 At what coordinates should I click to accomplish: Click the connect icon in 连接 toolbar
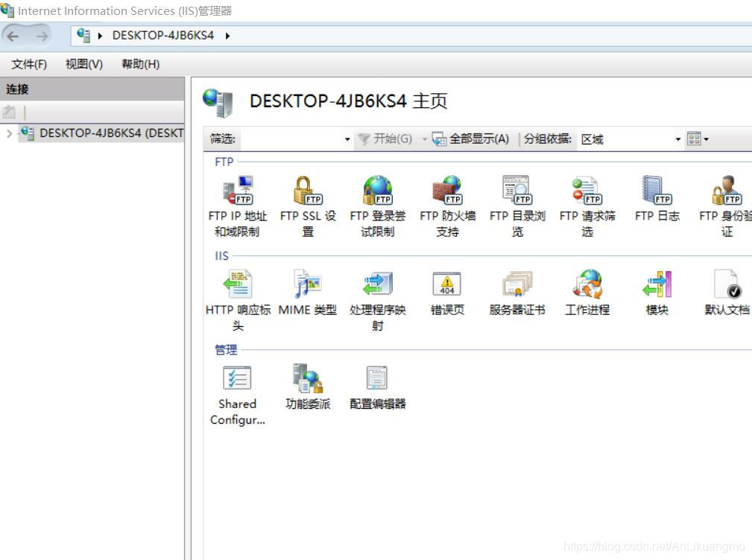pos(9,112)
